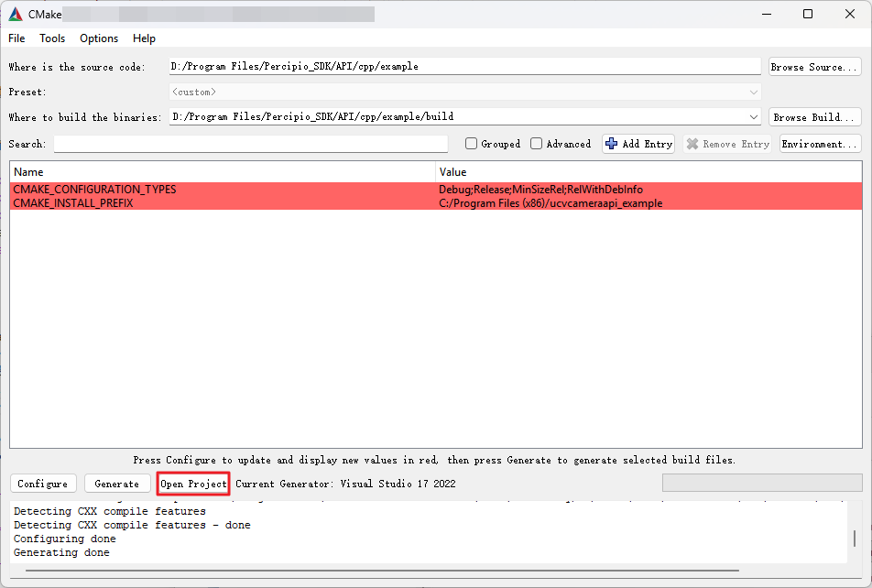
Task: Click the output log vertical scrollbar
Action: point(855,538)
